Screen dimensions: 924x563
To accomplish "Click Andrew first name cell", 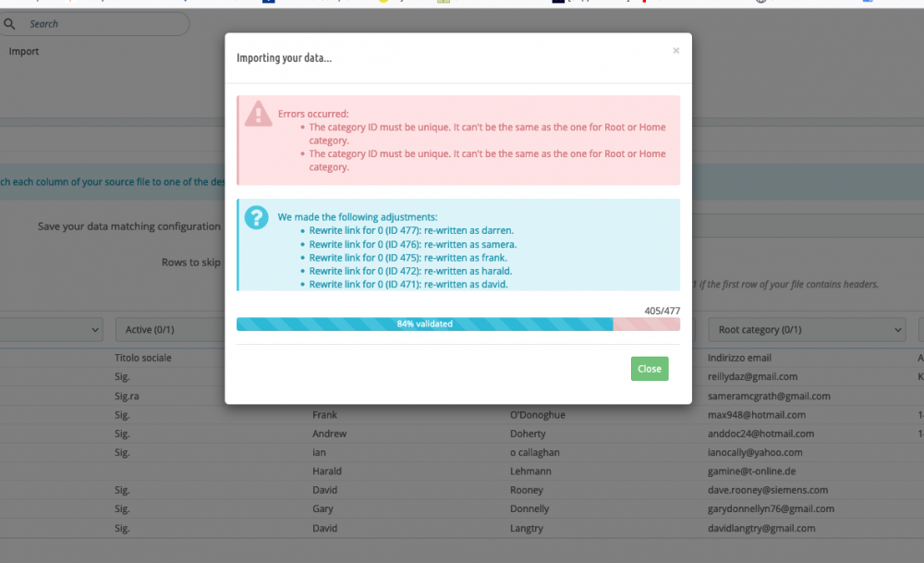I will (330, 434).
